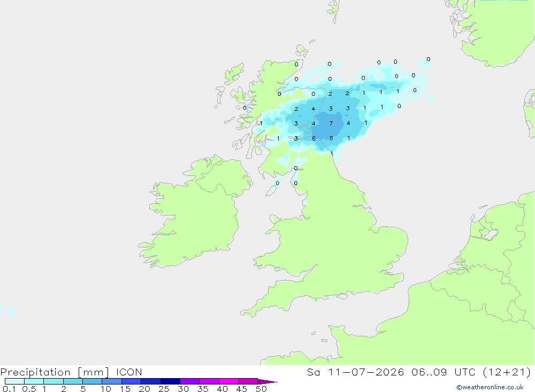535x392 pixels.
Task: Select the 10–15 mm legend color swatch
Action: click(112, 381)
